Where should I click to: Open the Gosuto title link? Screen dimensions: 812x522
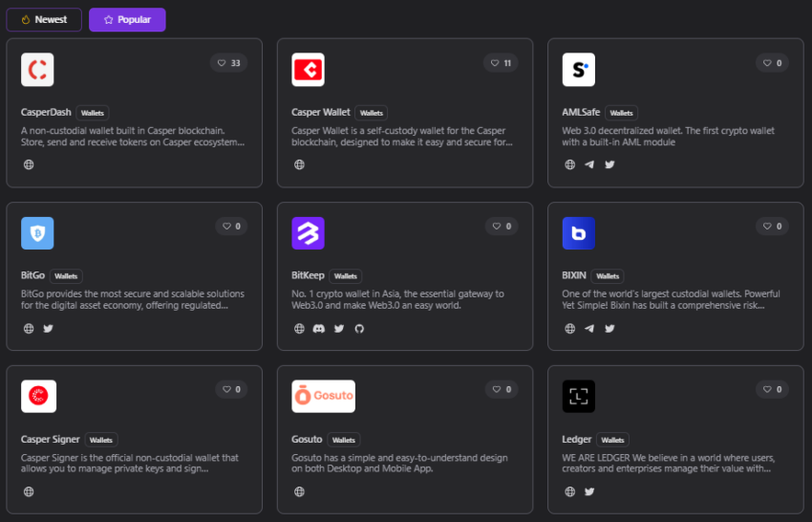coord(307,440)
